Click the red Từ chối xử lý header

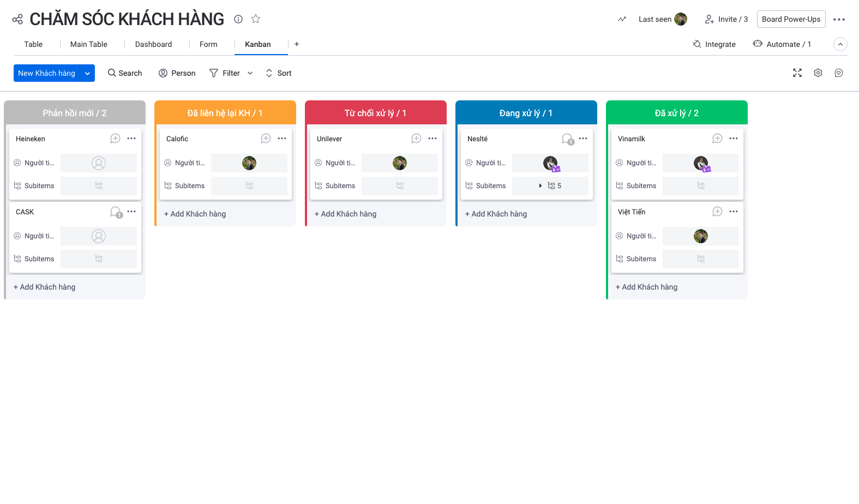point(375,113)
